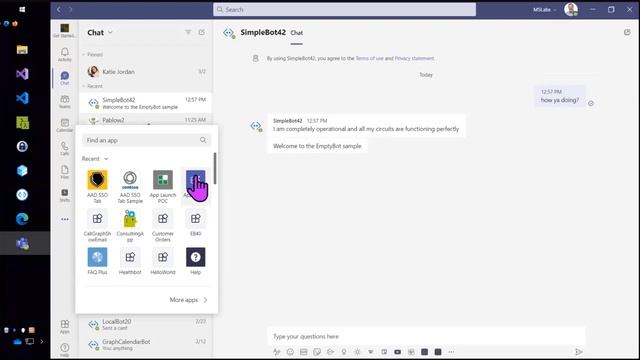
Task: Open Healthbot app
Action: pos(130,261)
